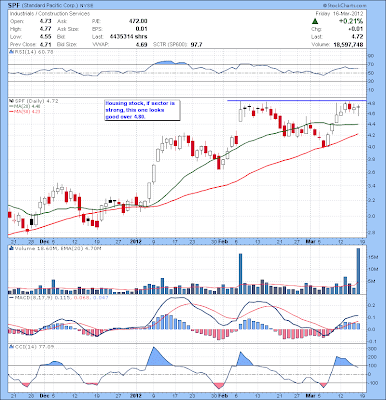Click the SCTR (SP600) 97.7 reading
Screen dimensions: 386x400
tap(178, 44)
